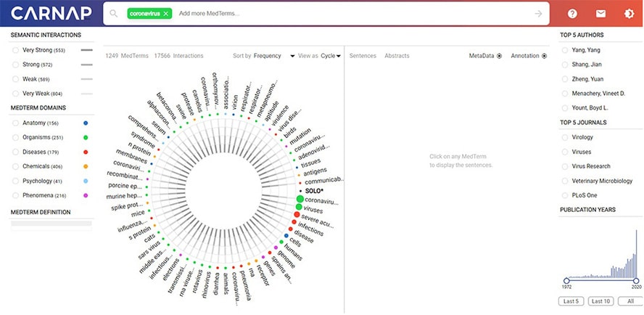
Task: Select the large green coronavirus node
Action: point(300,200)
